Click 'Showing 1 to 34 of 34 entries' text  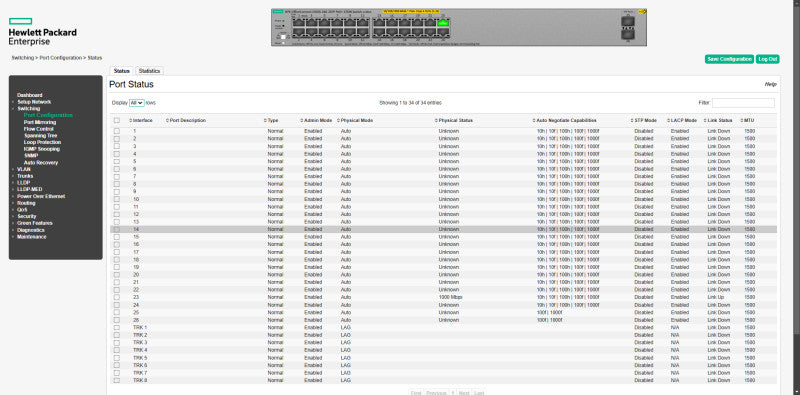[410, 103]
